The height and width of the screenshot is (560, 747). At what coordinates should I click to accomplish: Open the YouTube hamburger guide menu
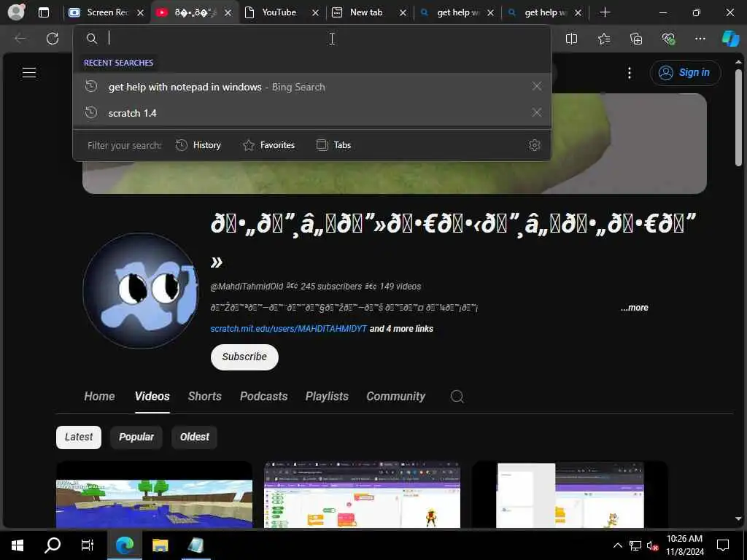tap(29, 72)
